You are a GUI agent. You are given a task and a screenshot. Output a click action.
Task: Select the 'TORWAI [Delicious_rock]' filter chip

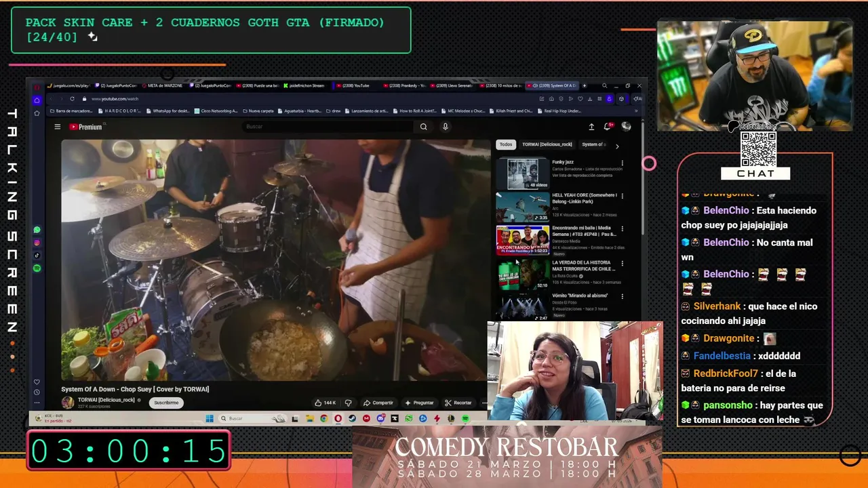547,144
